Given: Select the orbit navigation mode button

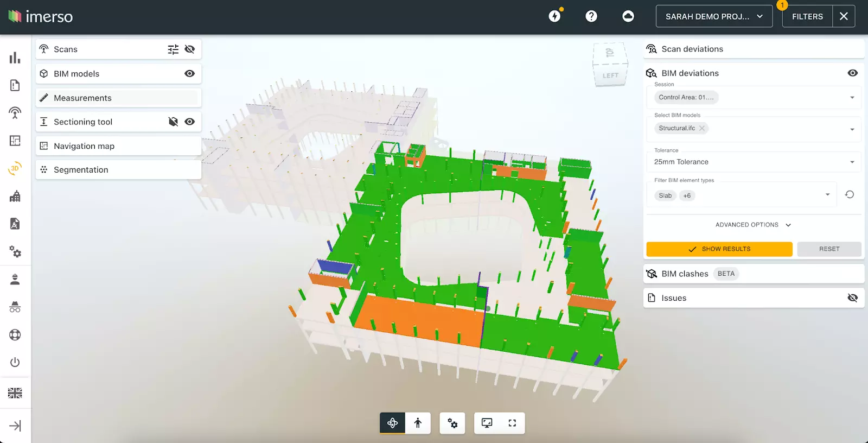Looking at the screenshot, I should click(x=392, y=423).
